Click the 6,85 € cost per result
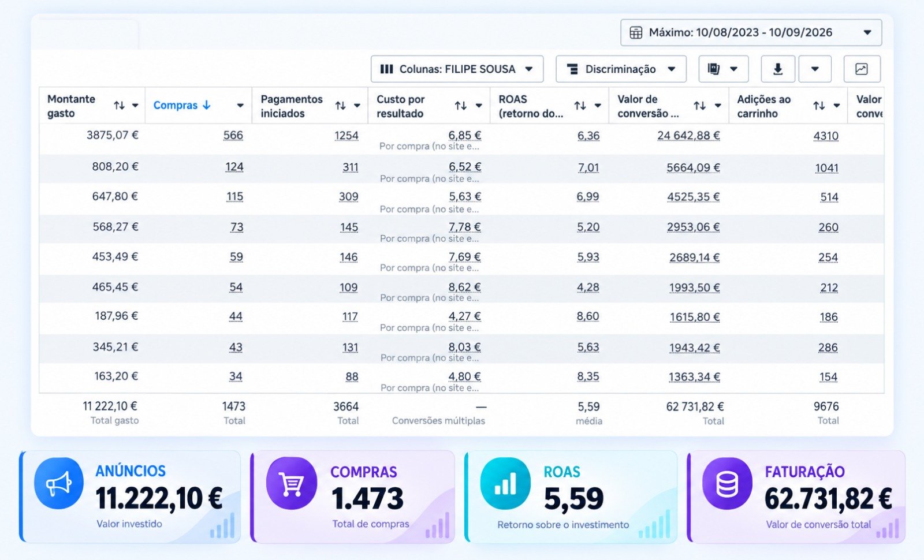924x560 pixels. pos(465,135)
